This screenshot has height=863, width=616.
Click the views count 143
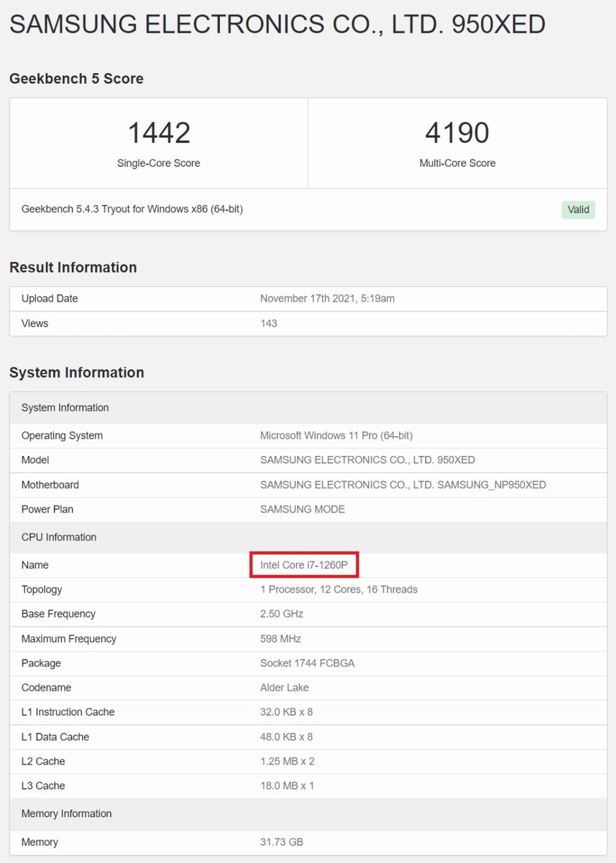(269, 324)
